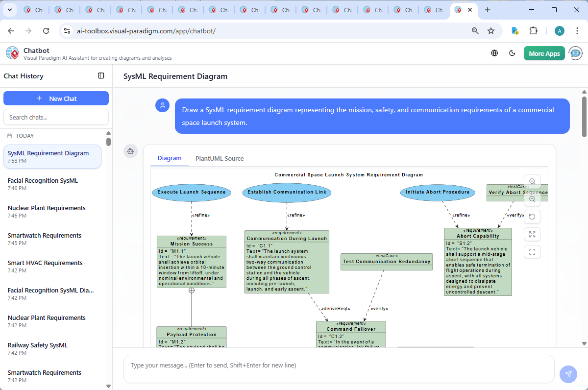
Task: Toggle dark mode with the moon icon
Action: [x=512, y=53]
